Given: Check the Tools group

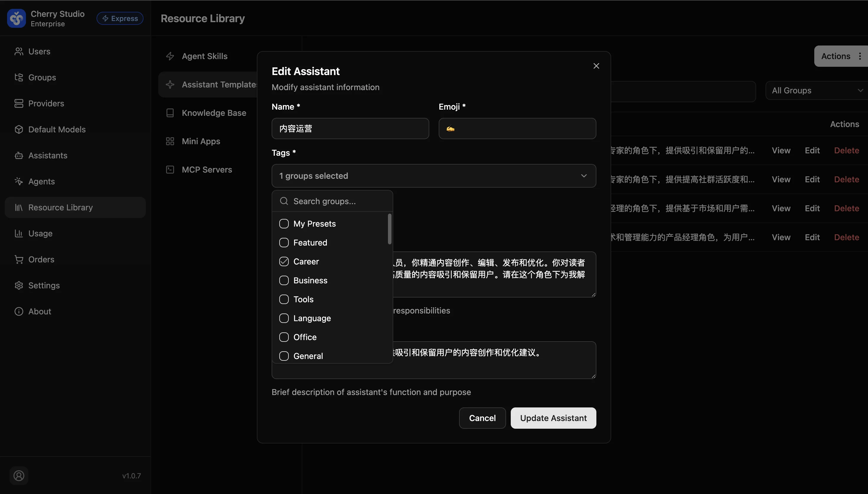Looking at the screenshot, I should coord(284,299).
